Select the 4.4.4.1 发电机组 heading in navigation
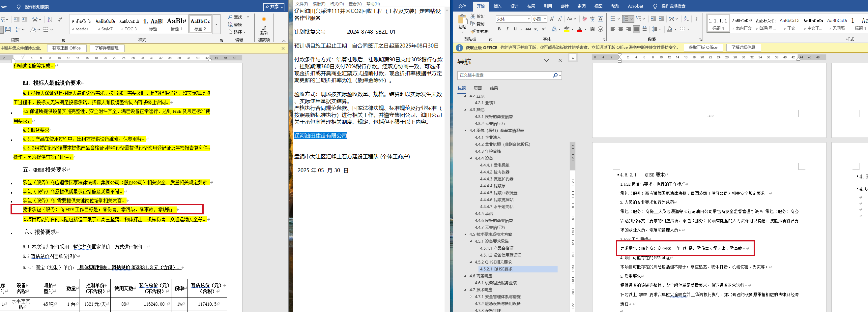The image size is (868, 312). point(495,165)
